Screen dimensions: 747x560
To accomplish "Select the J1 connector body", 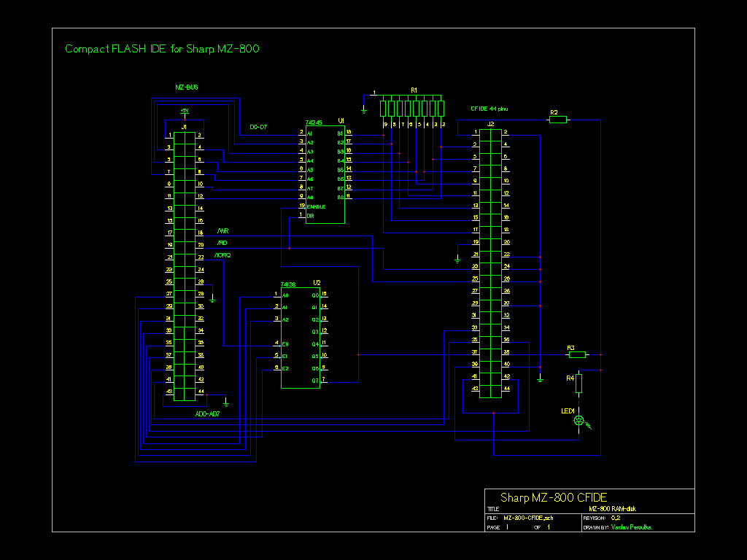I will pos(185,267).
